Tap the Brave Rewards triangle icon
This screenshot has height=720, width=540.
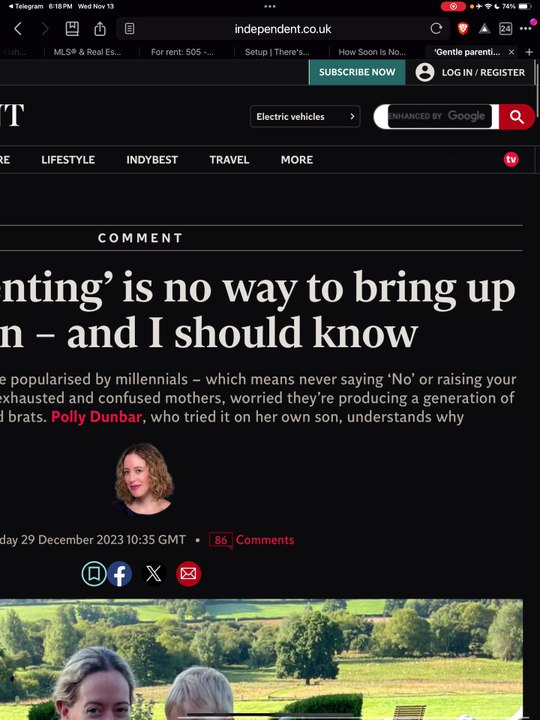click(x=484, y=29)
